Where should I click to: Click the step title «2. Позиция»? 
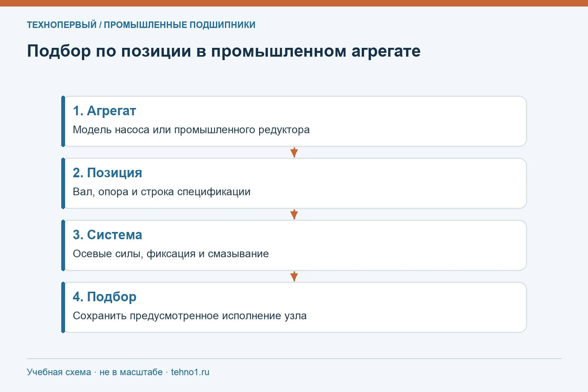107,173
